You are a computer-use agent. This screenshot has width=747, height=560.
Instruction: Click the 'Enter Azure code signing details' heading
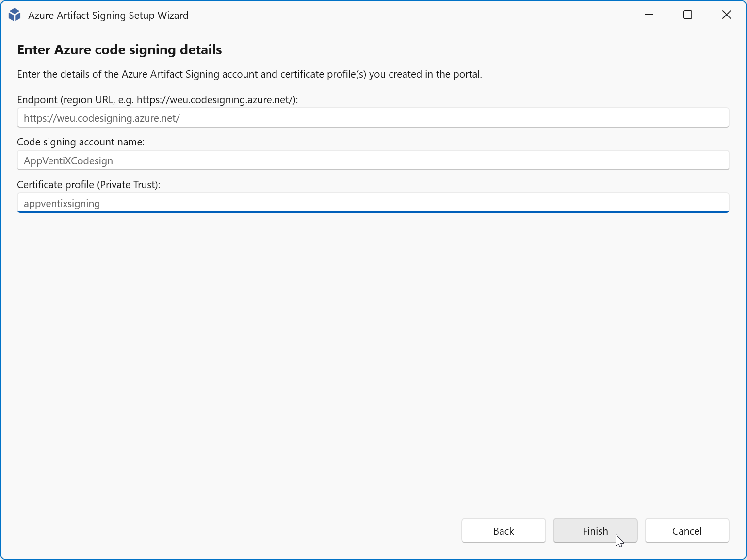[x=119, y=50]
